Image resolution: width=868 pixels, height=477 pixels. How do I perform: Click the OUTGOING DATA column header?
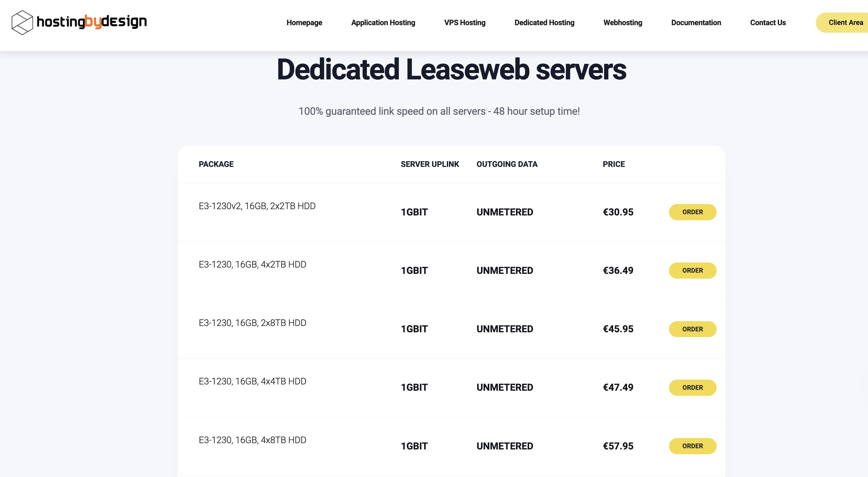pyautogui.click(x=507, y=164)
